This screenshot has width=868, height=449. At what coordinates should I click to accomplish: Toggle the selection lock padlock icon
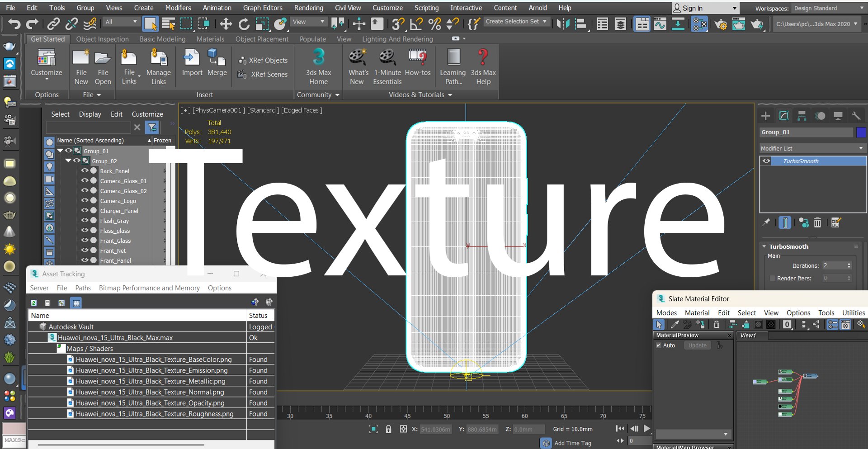point(388,429)
